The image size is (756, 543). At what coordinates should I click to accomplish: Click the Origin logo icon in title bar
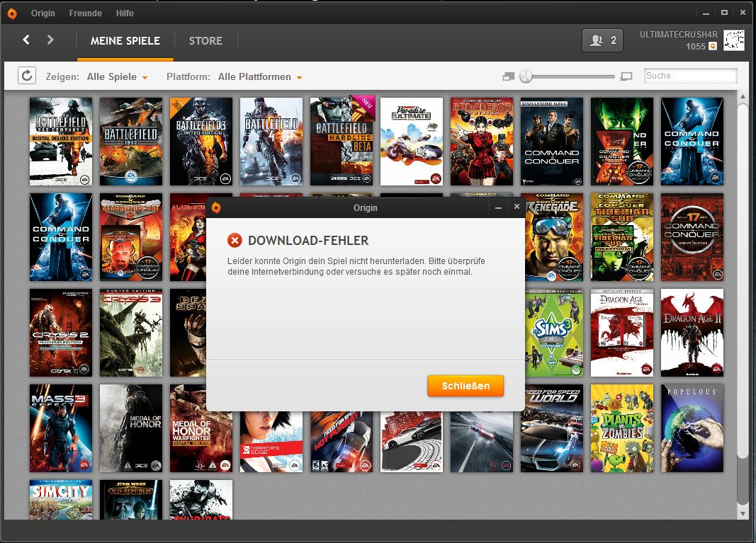pos(12,13)
